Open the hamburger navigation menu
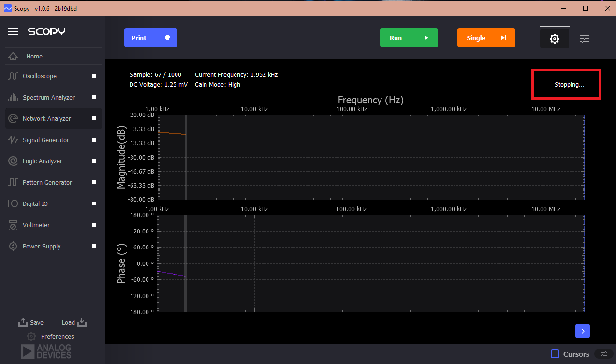 pos(13,31)
